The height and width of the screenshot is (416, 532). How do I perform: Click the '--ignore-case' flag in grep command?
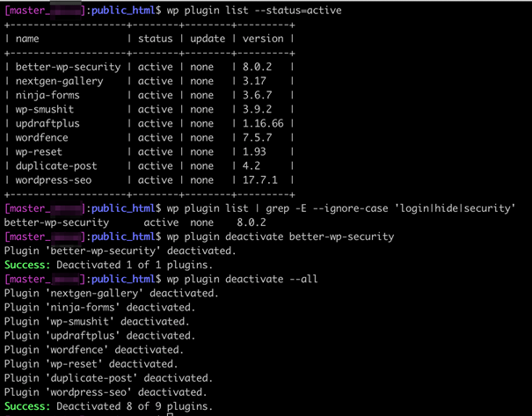pos(350,208)
